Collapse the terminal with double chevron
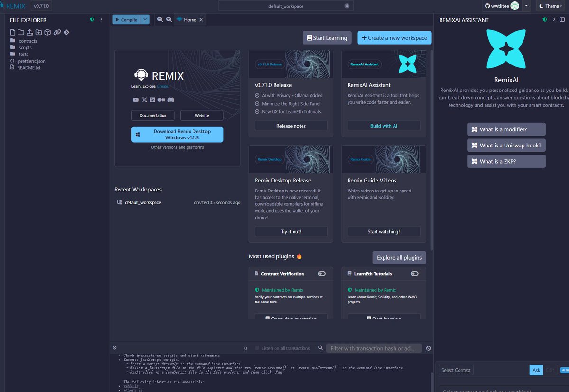Viewport: 569px width, 392px height. 115,347
